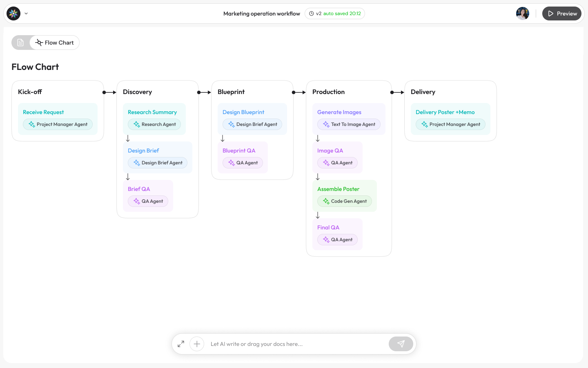Select the Flow Chart view tab
The width and height of the screenshot is (588, 368).
click(55, 43)
